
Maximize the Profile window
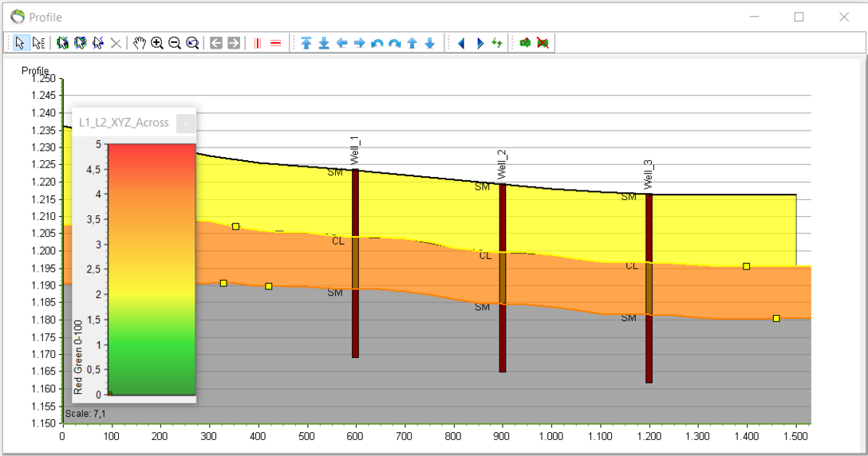(x=799, y=18)
